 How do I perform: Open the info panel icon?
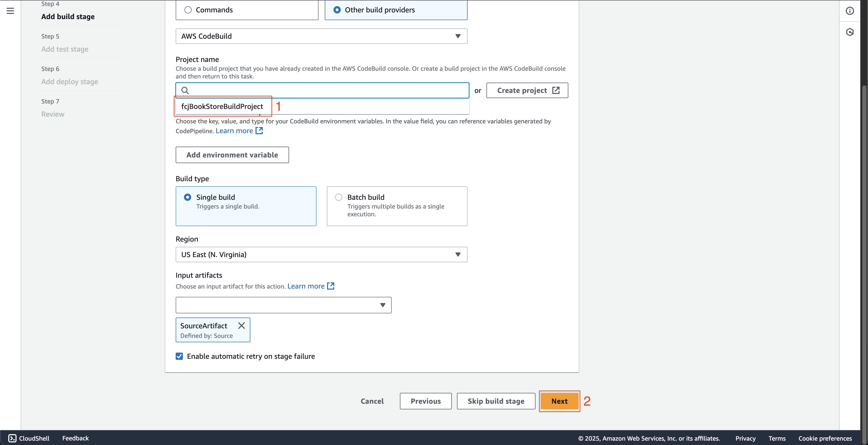click(850, 11)
